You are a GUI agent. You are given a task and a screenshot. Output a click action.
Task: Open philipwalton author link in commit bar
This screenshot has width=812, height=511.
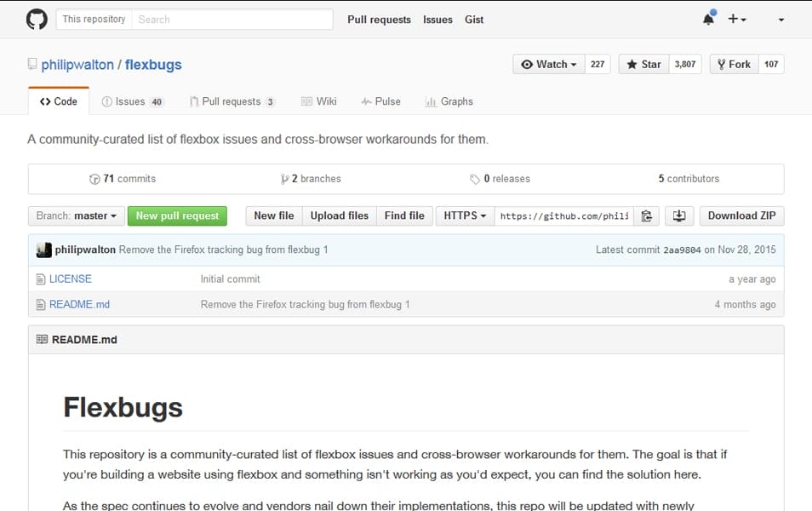click(85, 250)
